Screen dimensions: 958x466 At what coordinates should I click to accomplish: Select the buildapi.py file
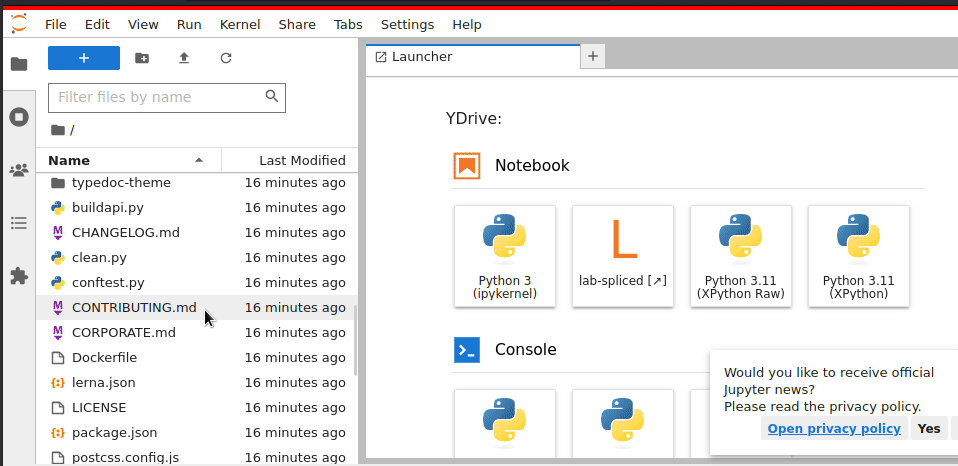point(197,208)
